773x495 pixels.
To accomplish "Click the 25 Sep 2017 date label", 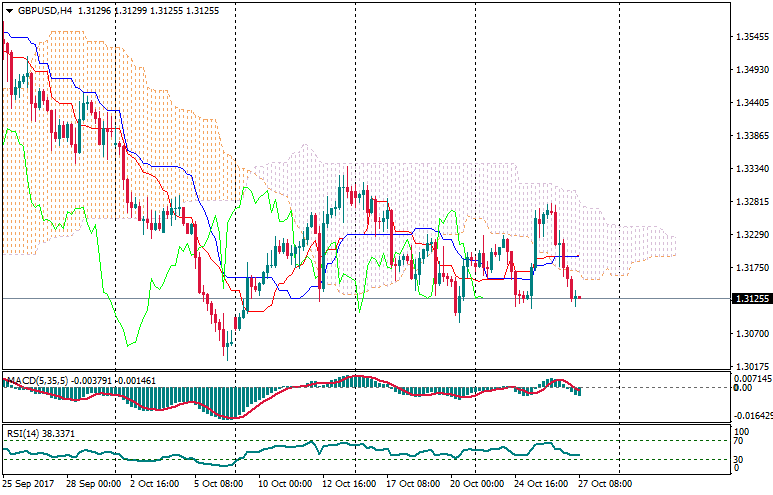I will [x=30, y=483].
